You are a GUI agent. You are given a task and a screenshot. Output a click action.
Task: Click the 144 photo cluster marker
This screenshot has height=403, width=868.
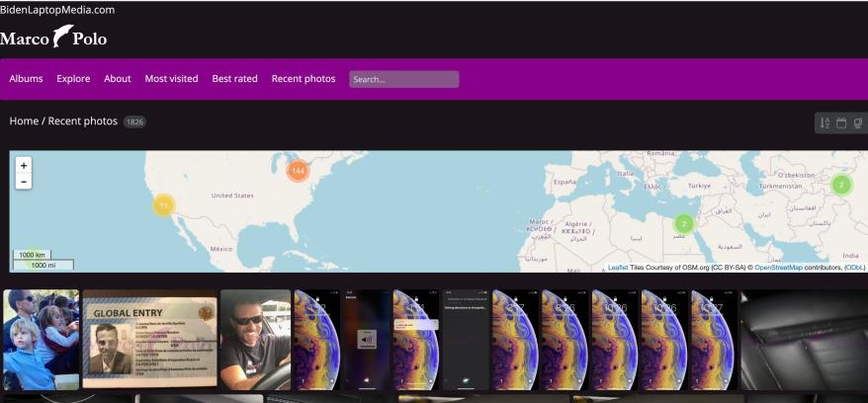click(x=298, y=171)
